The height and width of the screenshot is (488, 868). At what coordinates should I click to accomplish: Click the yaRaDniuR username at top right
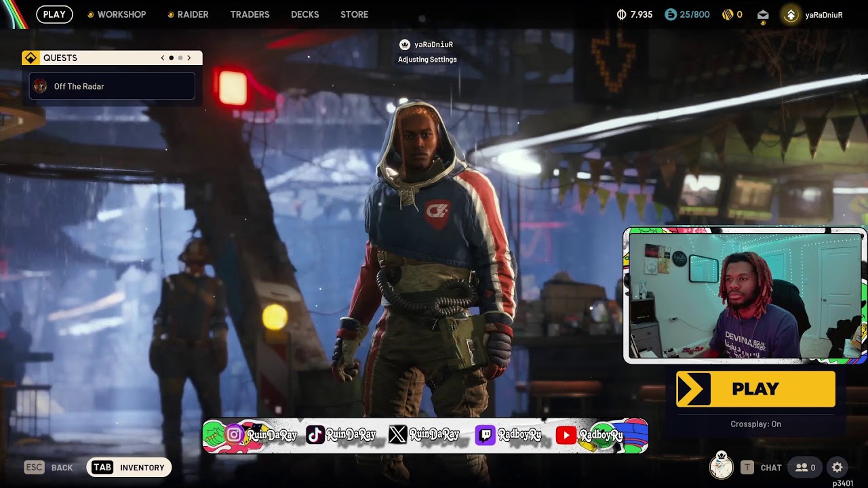click(824, 14)
